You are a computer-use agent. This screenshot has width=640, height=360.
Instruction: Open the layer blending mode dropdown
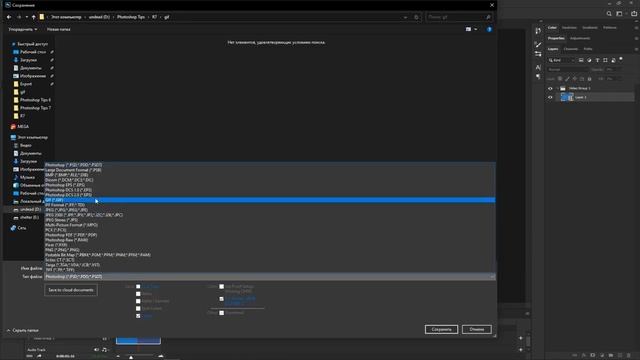coord(568,70)
